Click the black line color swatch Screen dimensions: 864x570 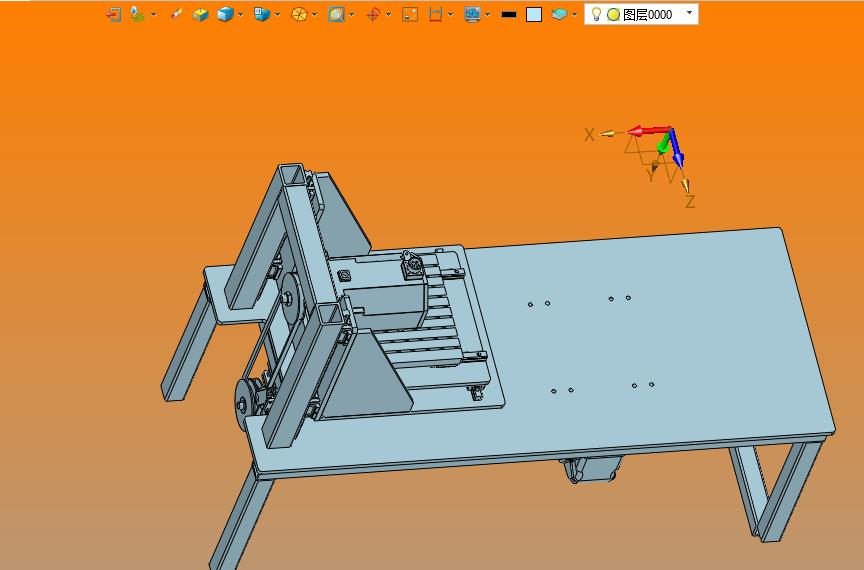[509, 15]
